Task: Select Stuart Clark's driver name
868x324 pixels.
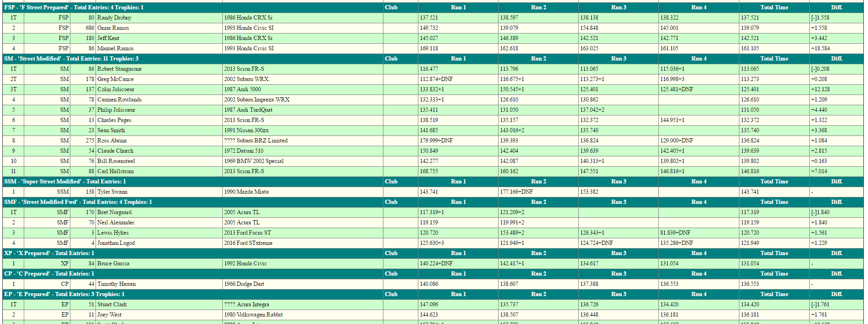Action: click(x=112, y=304)
